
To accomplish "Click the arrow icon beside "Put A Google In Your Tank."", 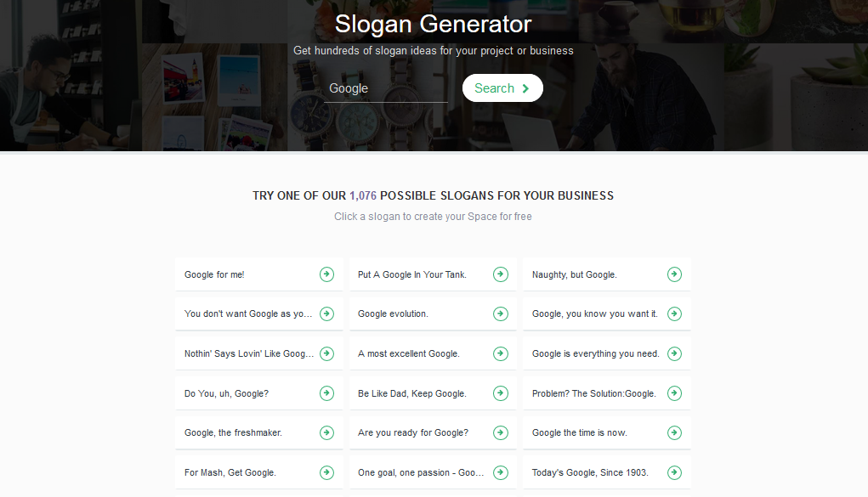I will [x=501, y=274].
